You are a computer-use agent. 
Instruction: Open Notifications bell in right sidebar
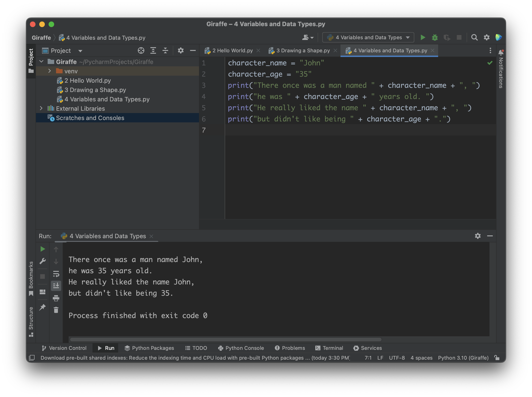(x=501, y=52)
